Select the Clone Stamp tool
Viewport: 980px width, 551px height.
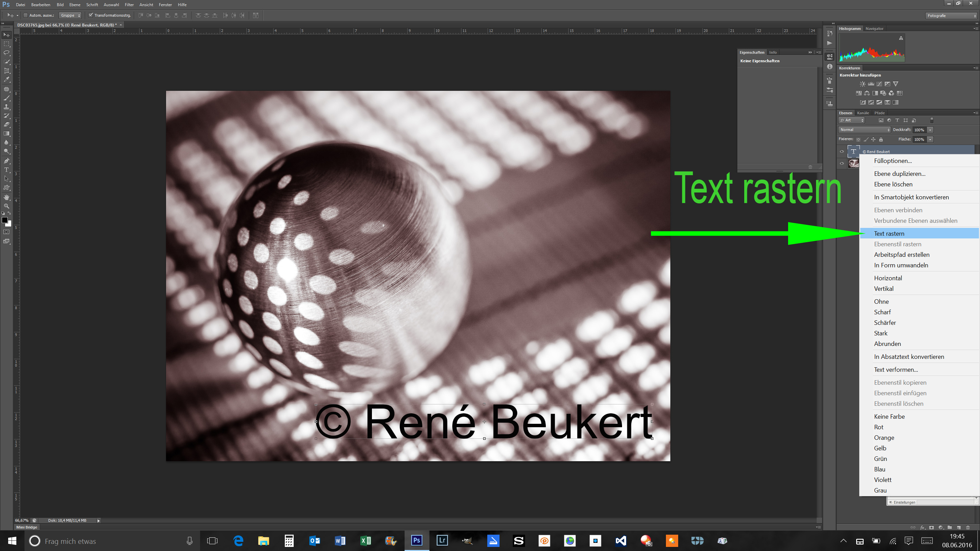click(x=6, y=107)
